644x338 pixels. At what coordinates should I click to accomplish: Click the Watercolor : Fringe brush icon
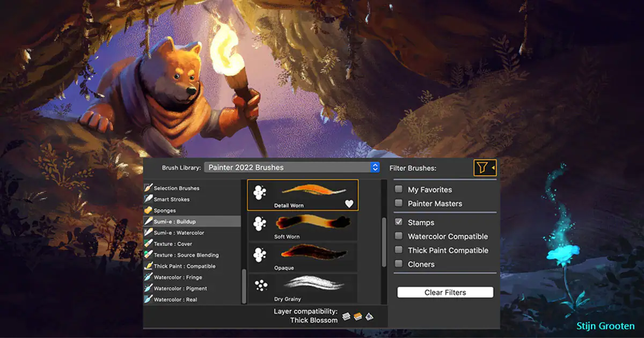pyautogui.click(x=148, y=277)
